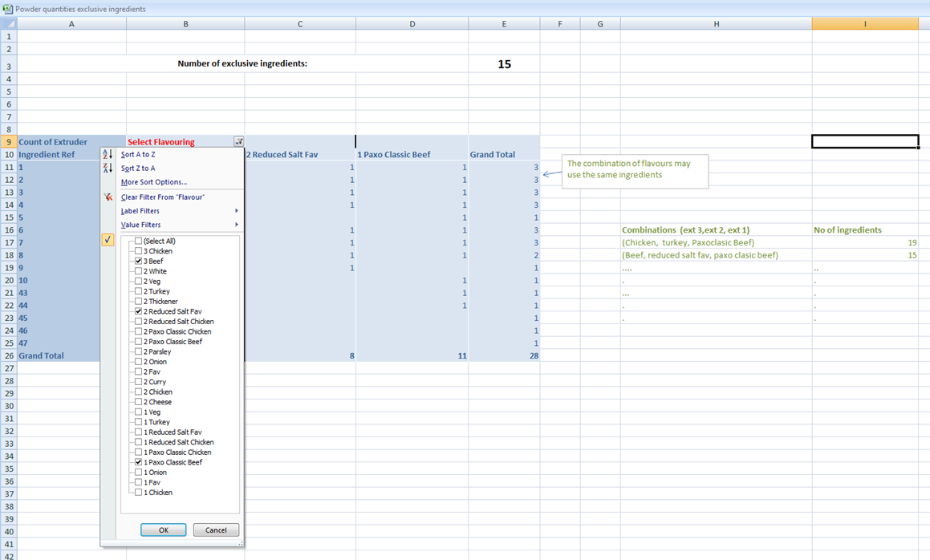Check the 2 Curry checkbox
Screen dimensions: 930x560
(138, 382)
